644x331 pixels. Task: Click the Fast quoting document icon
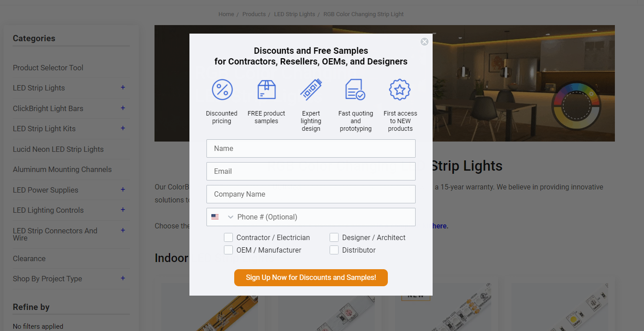tap(355, 90)
